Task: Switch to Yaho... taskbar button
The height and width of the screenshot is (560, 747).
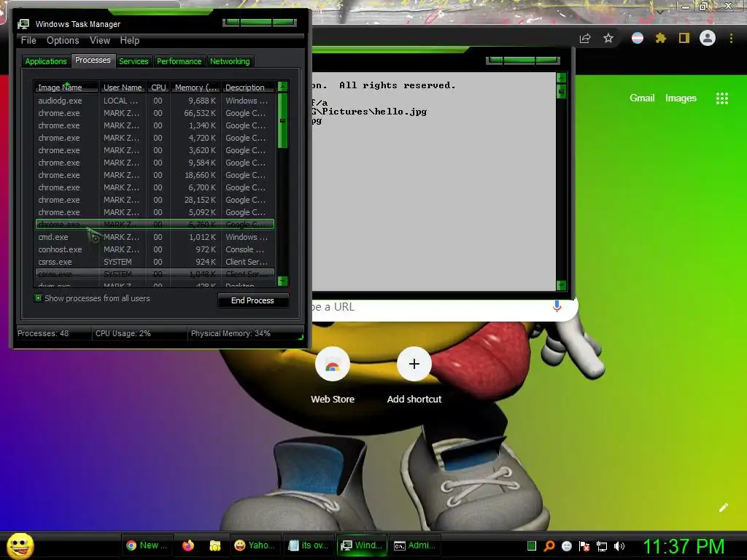Action: (x=255, y=545)
